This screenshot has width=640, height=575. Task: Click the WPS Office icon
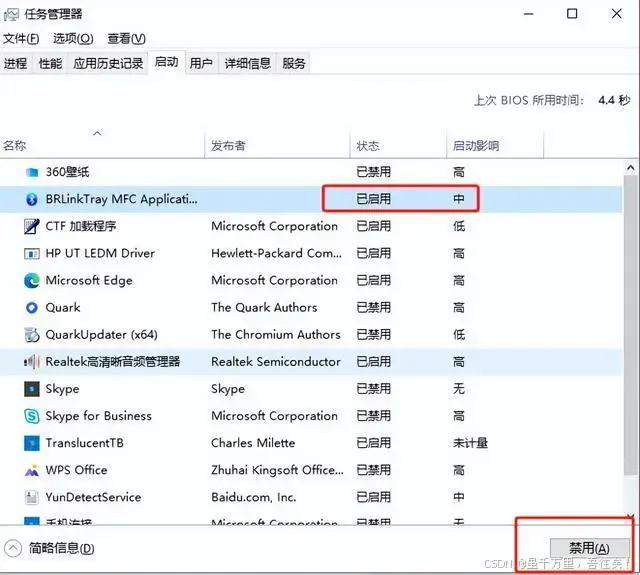tap(32, 471)
